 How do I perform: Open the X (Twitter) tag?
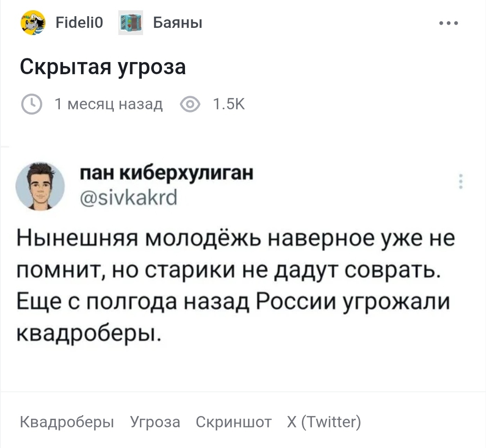point(324,422)
